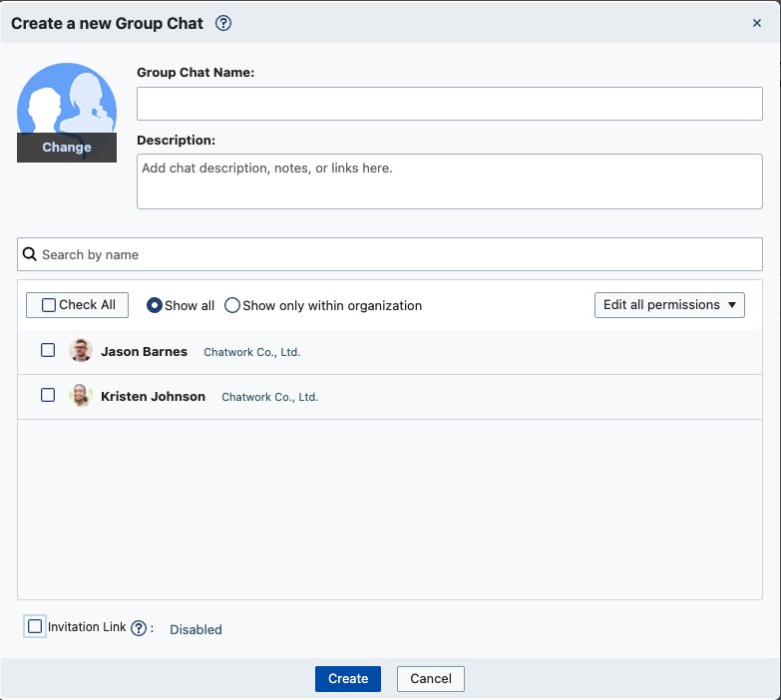Tick the Check All checkbox
The height and width of the screenshot is (700, 781).
click(x=49, y=305)
